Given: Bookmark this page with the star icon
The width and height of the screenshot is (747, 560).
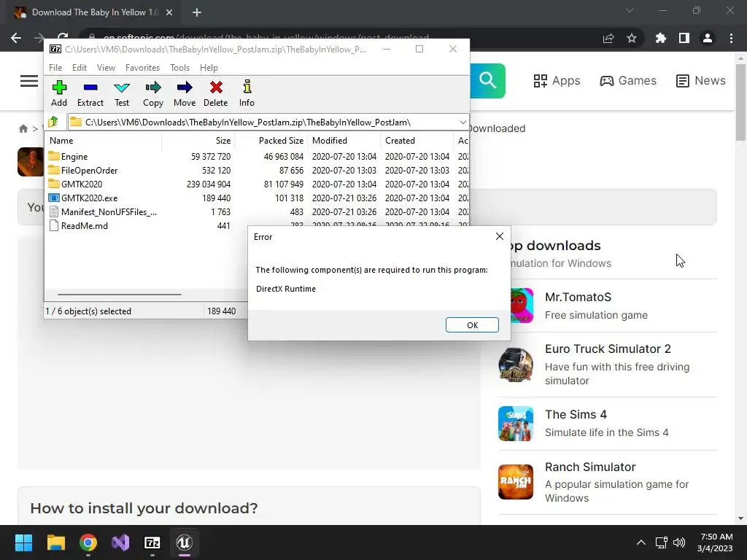Looking at the screenshot, I should [631, 38].
